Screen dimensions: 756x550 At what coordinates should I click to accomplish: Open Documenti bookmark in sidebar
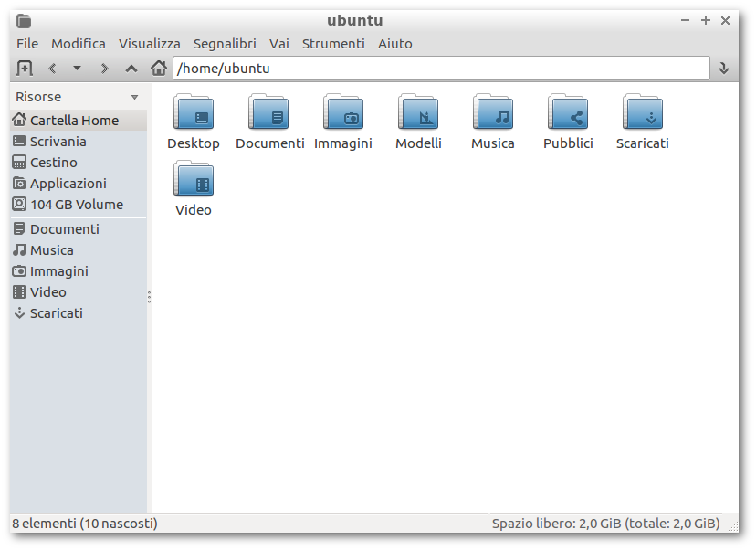click(79, 229)
